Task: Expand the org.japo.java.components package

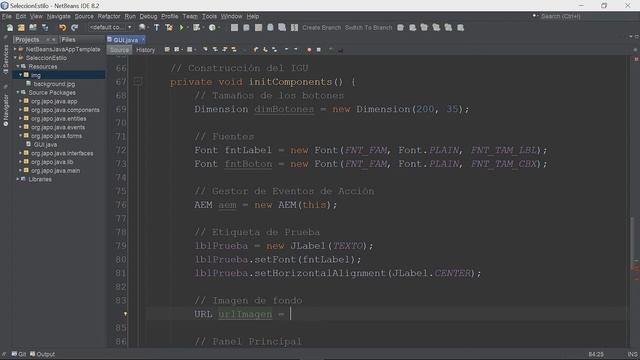Action: pyautogui.click(x=20, y=110)
